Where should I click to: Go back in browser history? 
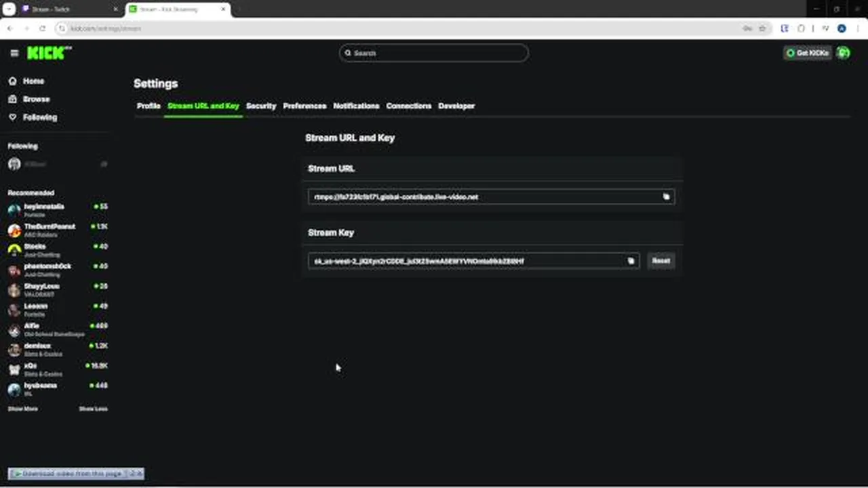pyautogui.click(x=9, y=28)
